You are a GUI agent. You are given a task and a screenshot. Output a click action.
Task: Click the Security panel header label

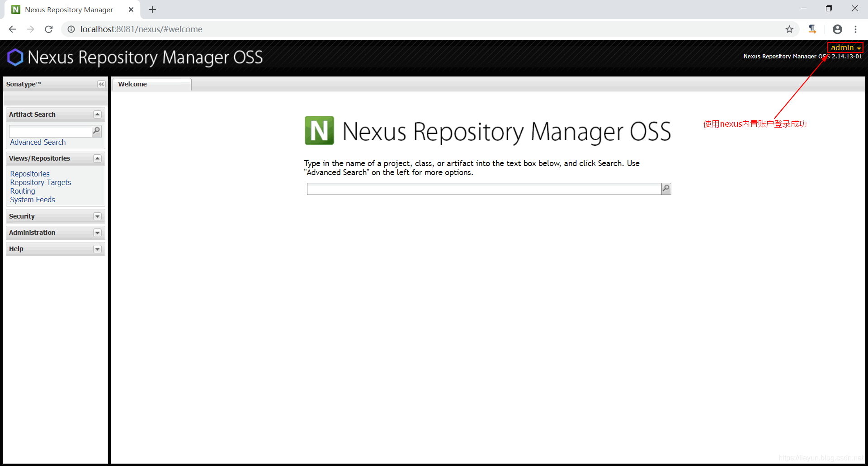coord(22,216)
